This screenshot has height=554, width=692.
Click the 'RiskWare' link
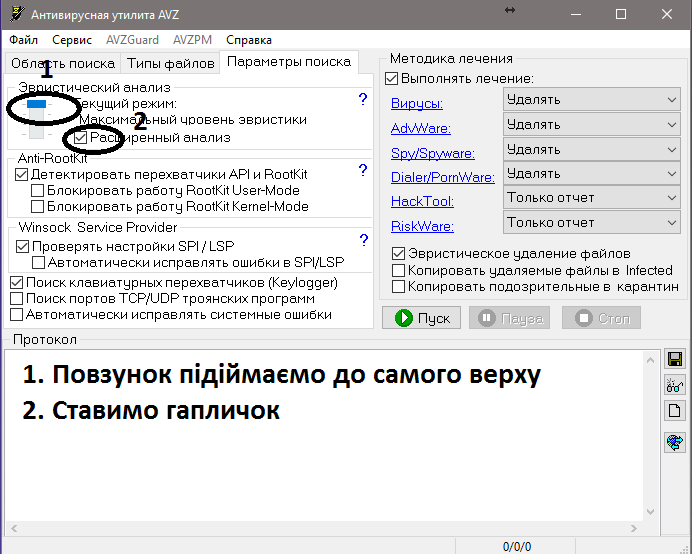422,226
